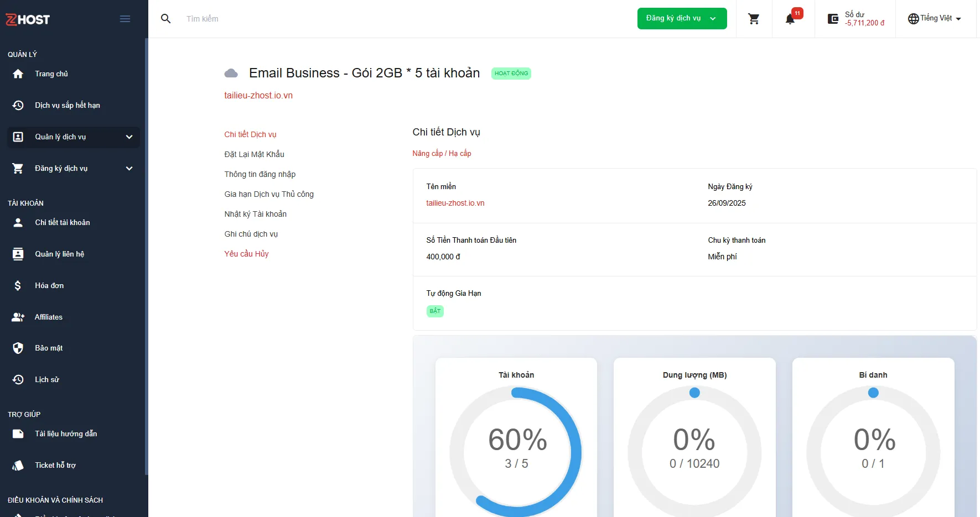Open the shopping cart

pyautogui.click(x=754, y=19)
